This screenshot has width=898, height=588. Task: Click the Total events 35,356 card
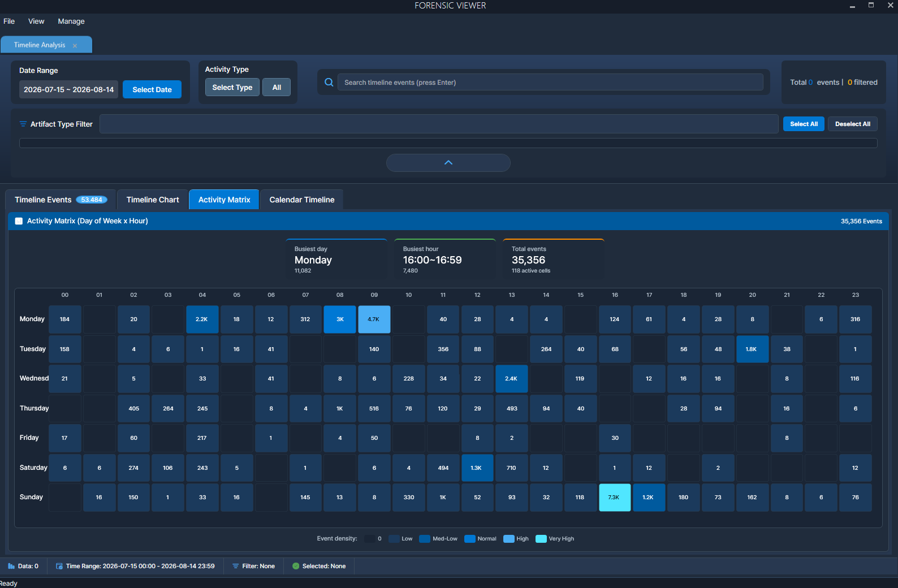(x=554, y=259)
